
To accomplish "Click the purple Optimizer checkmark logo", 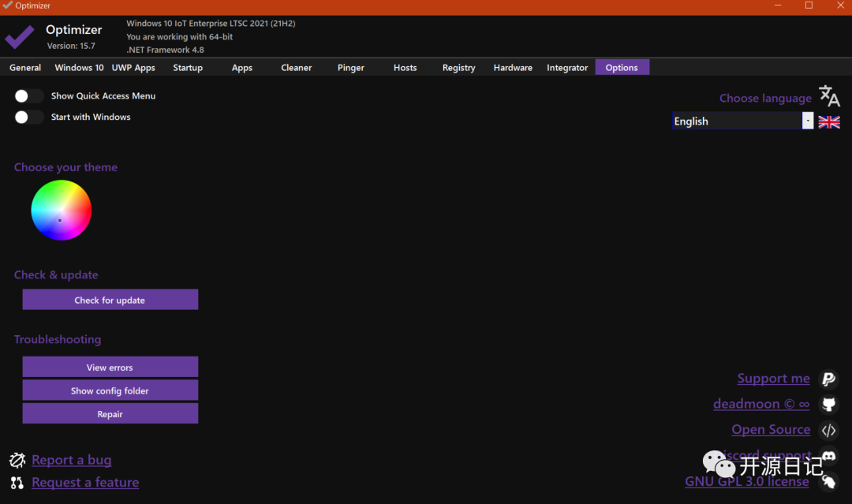I will [x=20, y=37].
